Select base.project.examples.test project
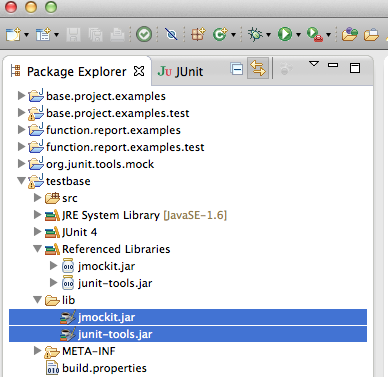 click(118, 113)
